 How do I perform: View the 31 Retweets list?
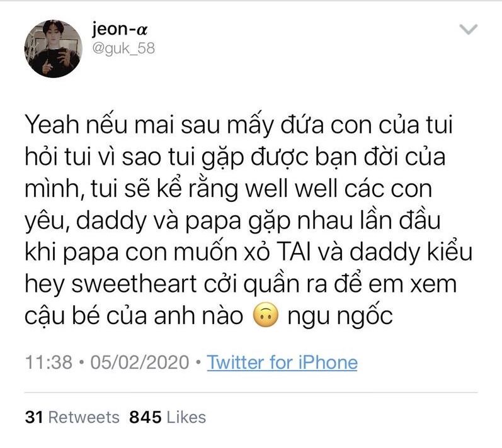point(72,417)
